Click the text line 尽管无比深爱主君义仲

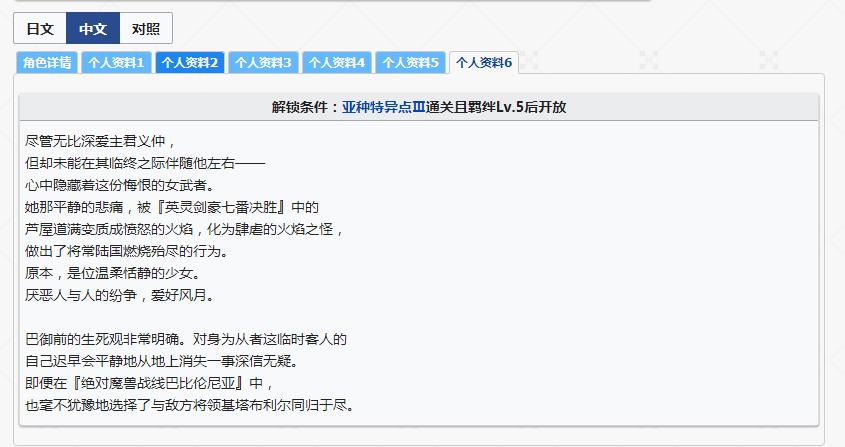[101, 141]
